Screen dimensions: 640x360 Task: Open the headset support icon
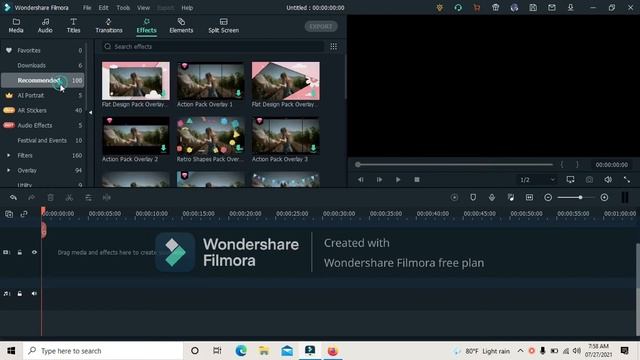(x=458, y=8)
